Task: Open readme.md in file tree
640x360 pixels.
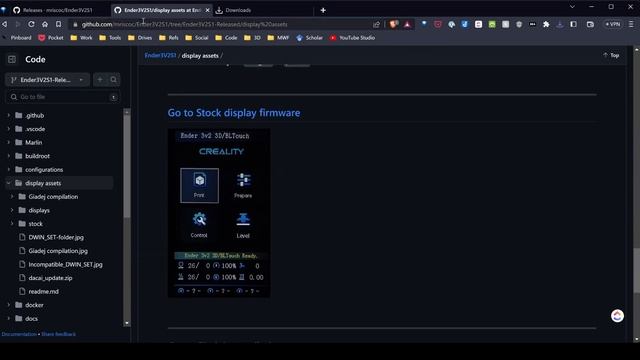Action: pyautogui.click(x=43, y=291)
